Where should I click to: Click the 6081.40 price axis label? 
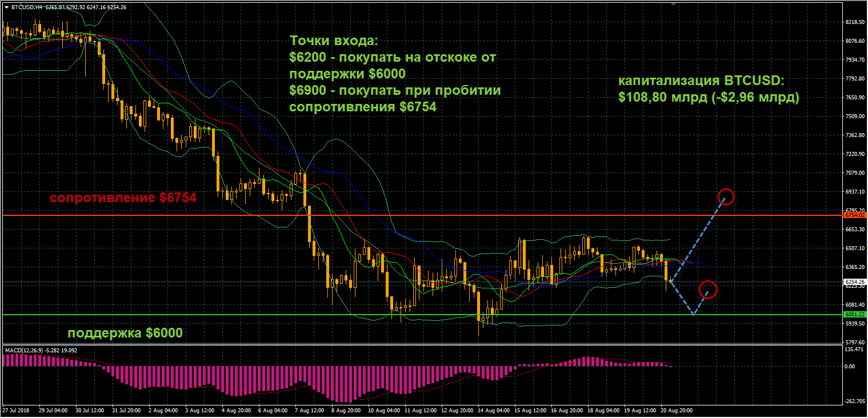tap(854, 305)
